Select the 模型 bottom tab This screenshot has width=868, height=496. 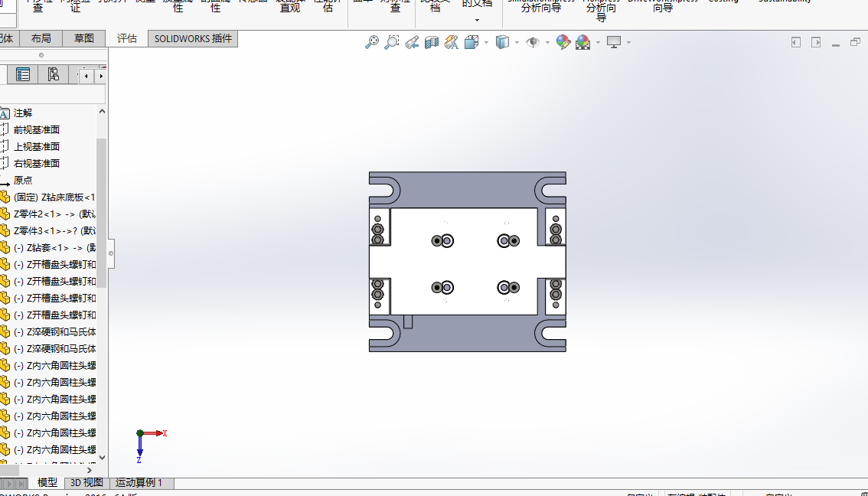tap(47, 483)
